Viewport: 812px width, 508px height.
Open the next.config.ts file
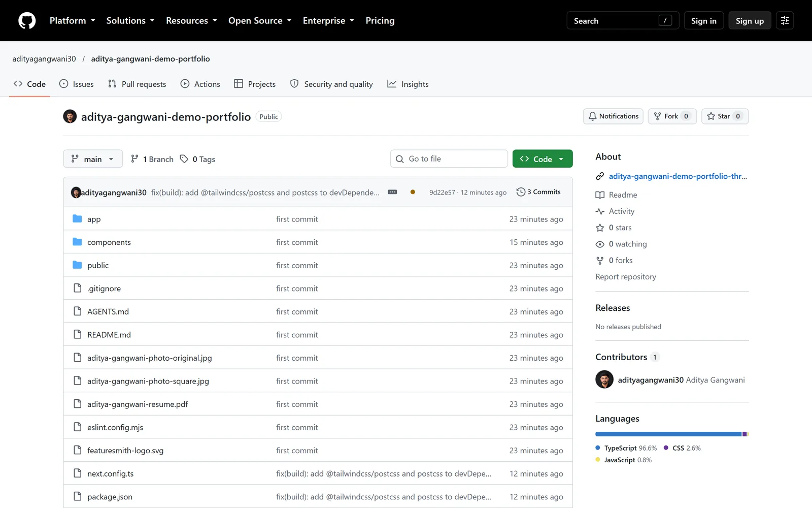point(111,473)
